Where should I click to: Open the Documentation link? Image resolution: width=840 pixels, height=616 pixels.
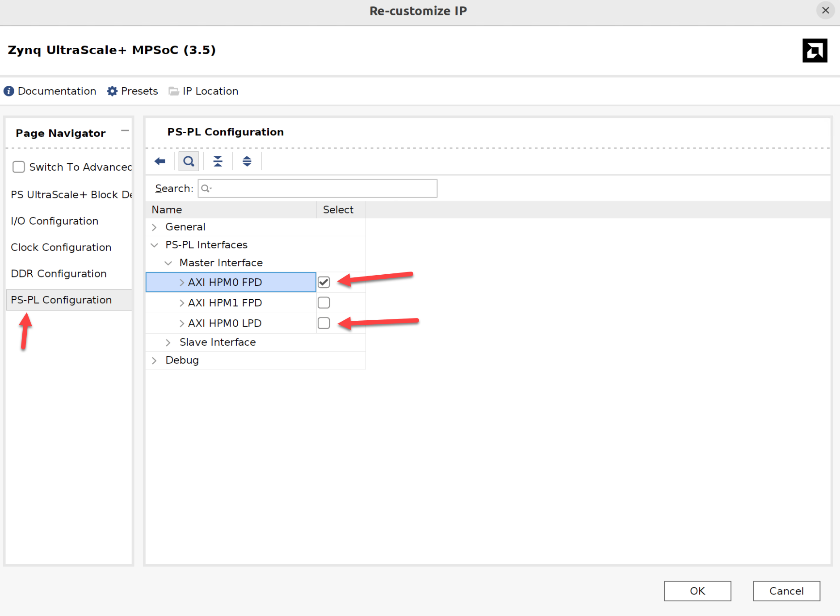coord(57,91)
